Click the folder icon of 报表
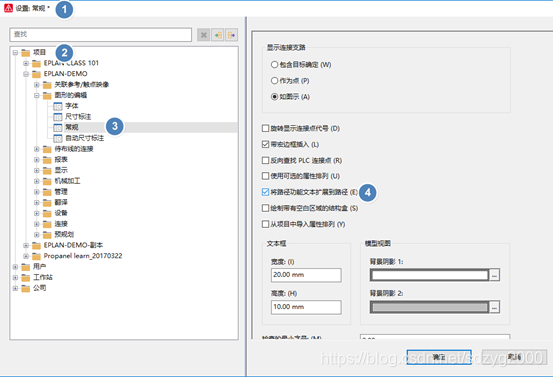 coord(47,160)
